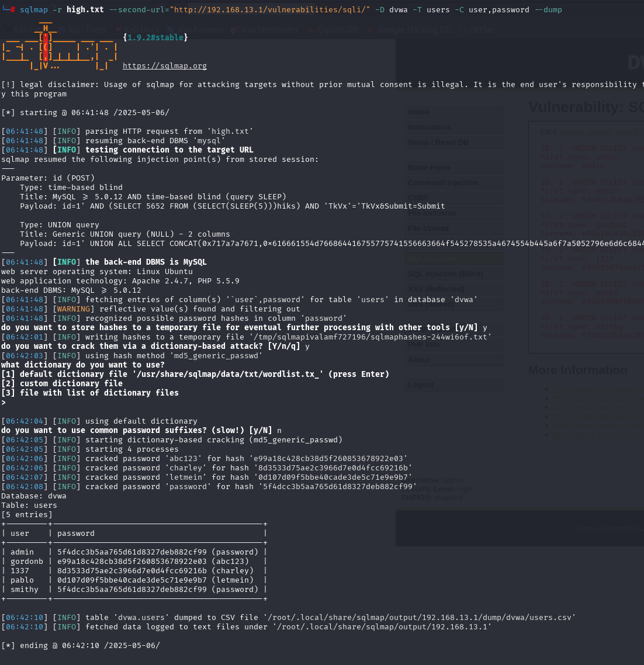Select Instructions in the background DVWA menu
The height and width of the screenshot is (665, 644).
(454, 127)
